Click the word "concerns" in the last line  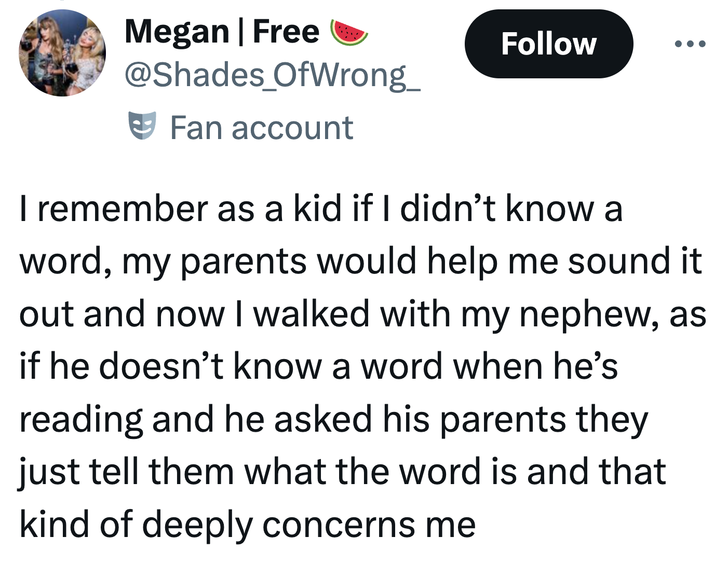click(x=339, y=525)
